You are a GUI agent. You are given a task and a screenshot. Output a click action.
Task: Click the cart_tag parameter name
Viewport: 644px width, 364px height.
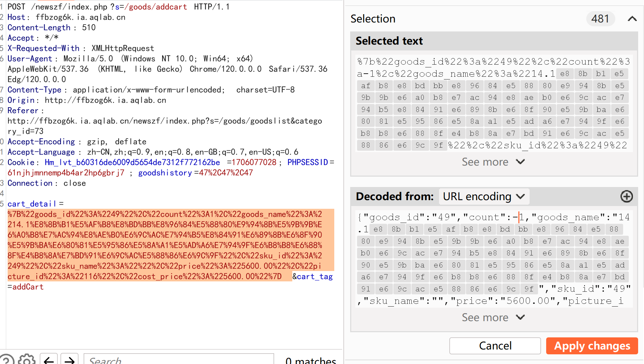coord(315,277)
